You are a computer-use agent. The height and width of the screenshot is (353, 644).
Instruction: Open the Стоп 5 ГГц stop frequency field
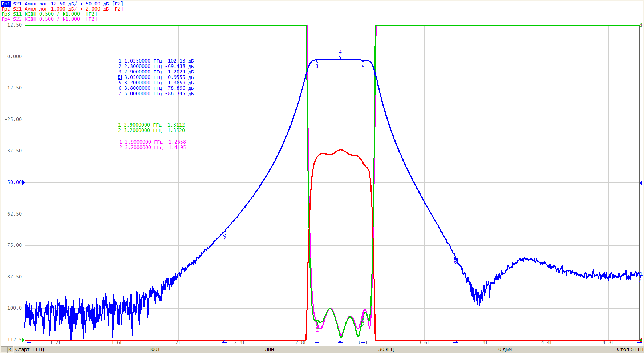click(630, 349)
